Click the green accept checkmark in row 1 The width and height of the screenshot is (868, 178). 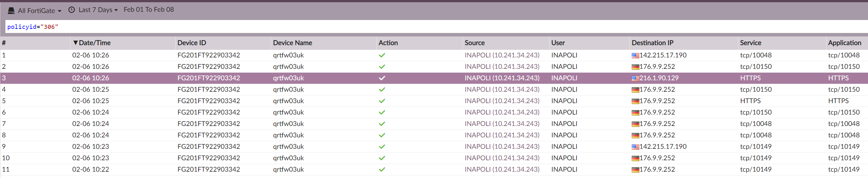[382, 55]
